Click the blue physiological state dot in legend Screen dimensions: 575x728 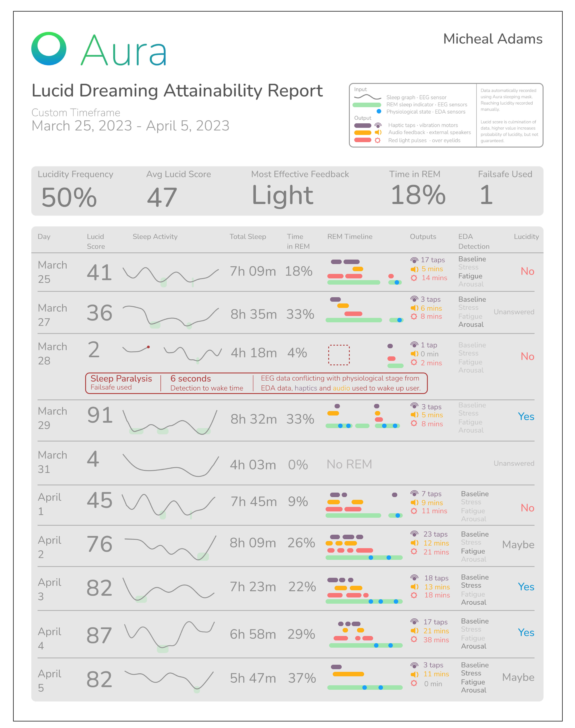379,111
